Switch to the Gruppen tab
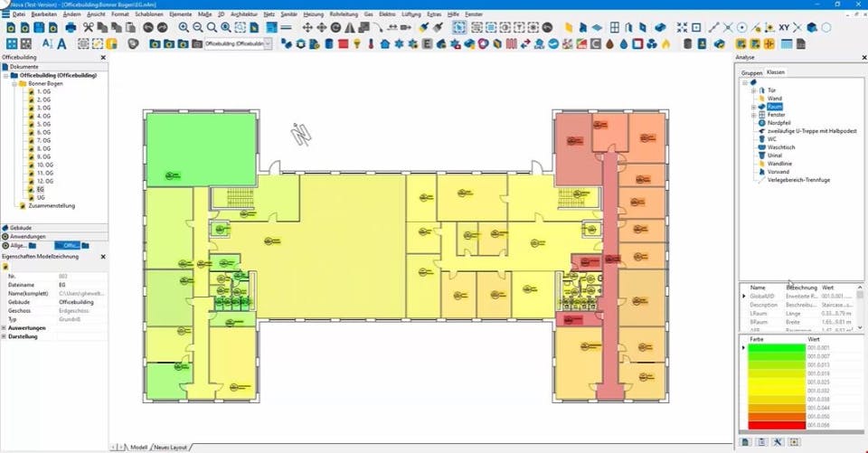Screen dimensions: 868x453 click(x=751, y=72)
